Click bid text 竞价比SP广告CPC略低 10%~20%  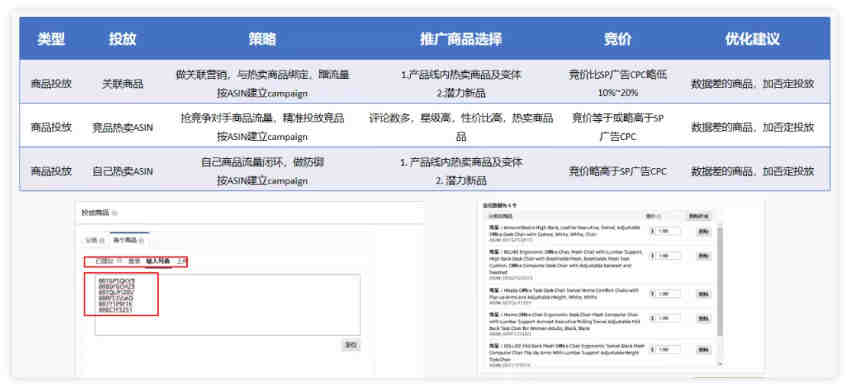(x=618, y=83)
